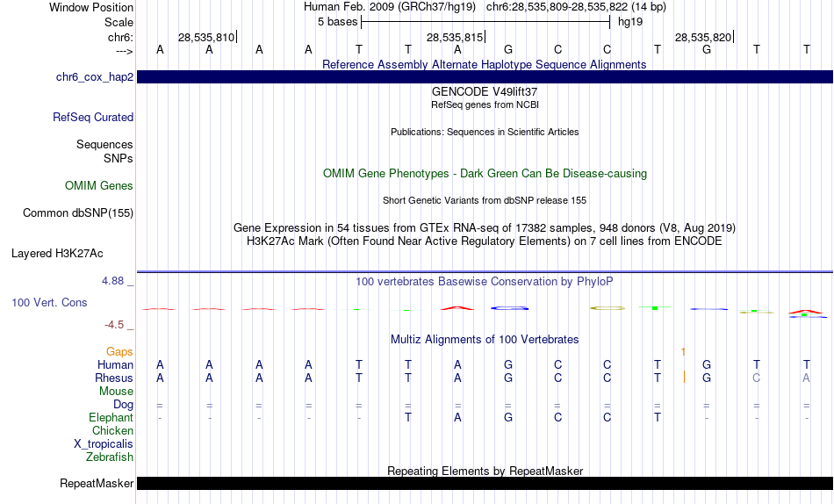
Task: Click the Elephant species label
Action: (111, 417)
